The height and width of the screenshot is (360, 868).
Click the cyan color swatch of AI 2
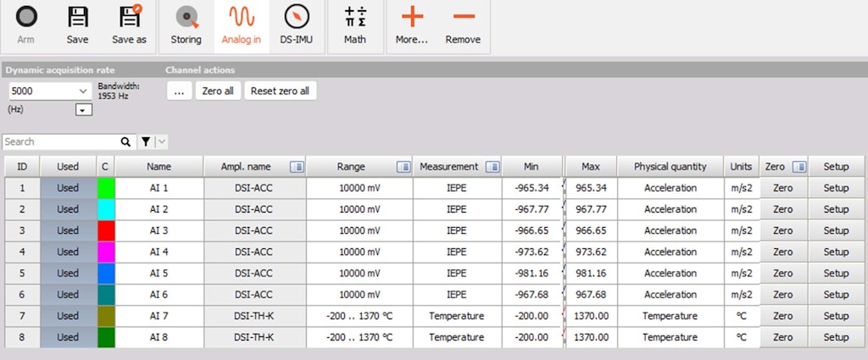pos(106,209)
